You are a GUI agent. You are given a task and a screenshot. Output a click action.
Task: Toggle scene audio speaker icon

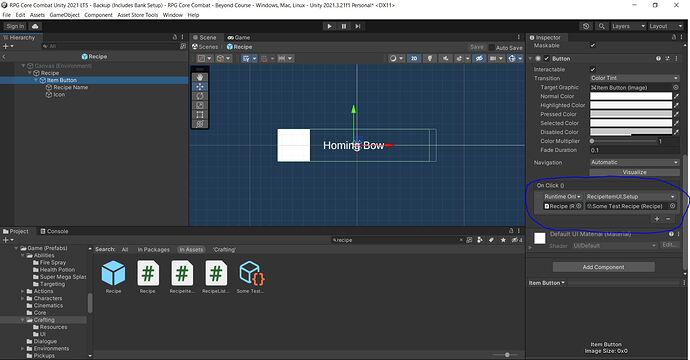[445, 58]
